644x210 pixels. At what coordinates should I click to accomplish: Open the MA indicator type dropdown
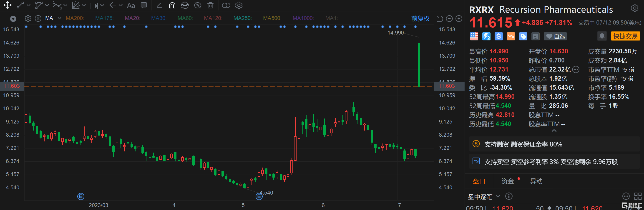(59, 18)
